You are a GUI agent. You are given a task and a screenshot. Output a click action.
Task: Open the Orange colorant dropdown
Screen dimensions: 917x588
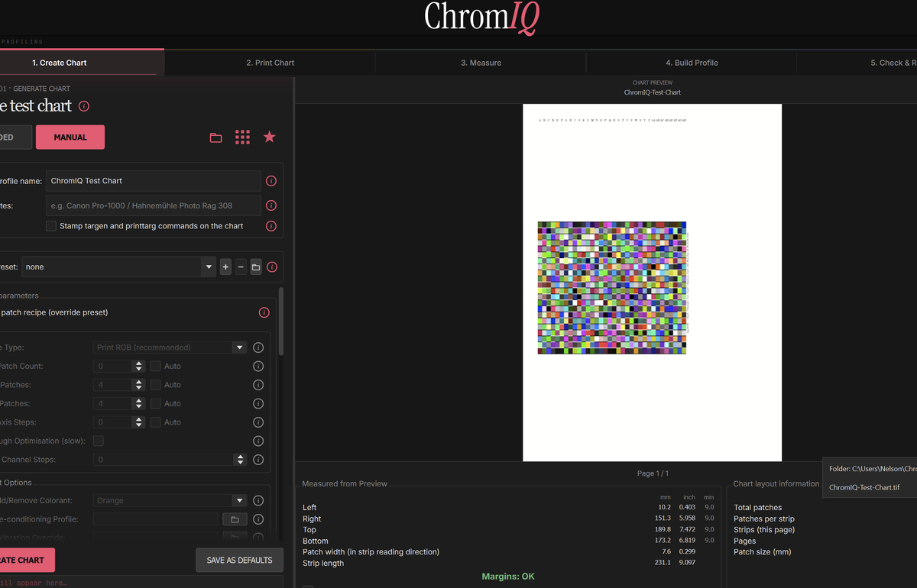[170, 500]
